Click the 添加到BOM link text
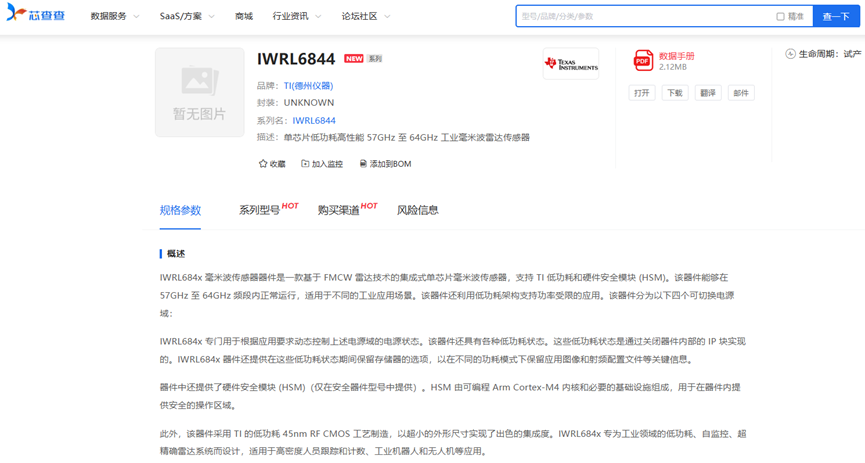The height and width of the screenshot is (463, 865). point(390,164)
